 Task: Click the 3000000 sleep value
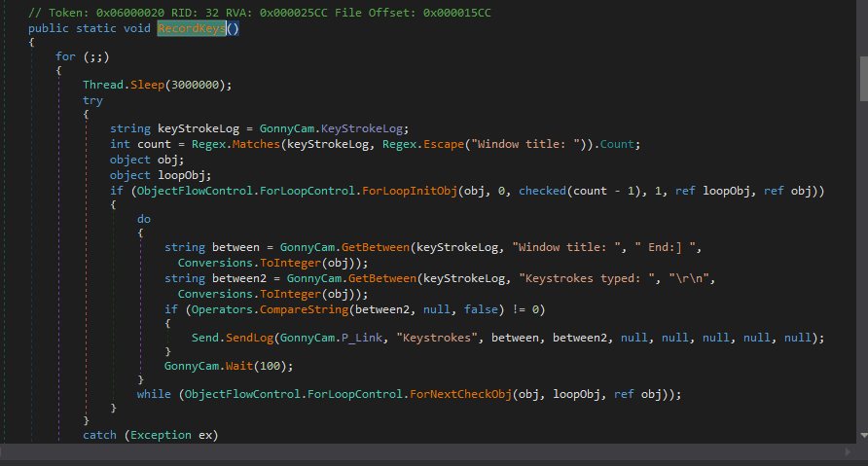(x=196, y=85)
